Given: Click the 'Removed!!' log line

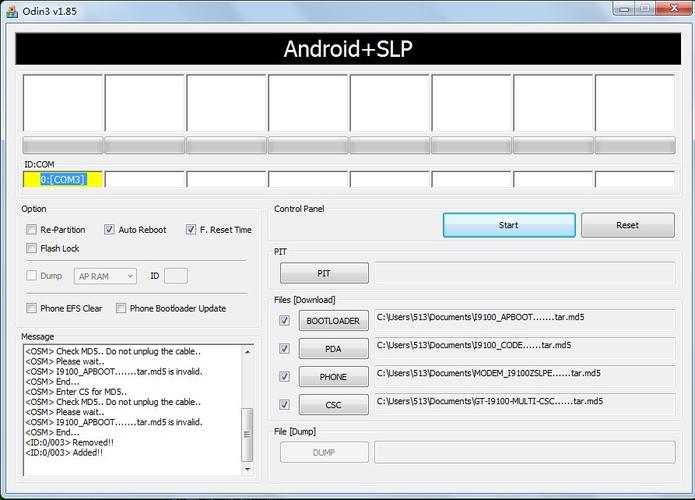Looking at the screenshot, I should [70, 442].
